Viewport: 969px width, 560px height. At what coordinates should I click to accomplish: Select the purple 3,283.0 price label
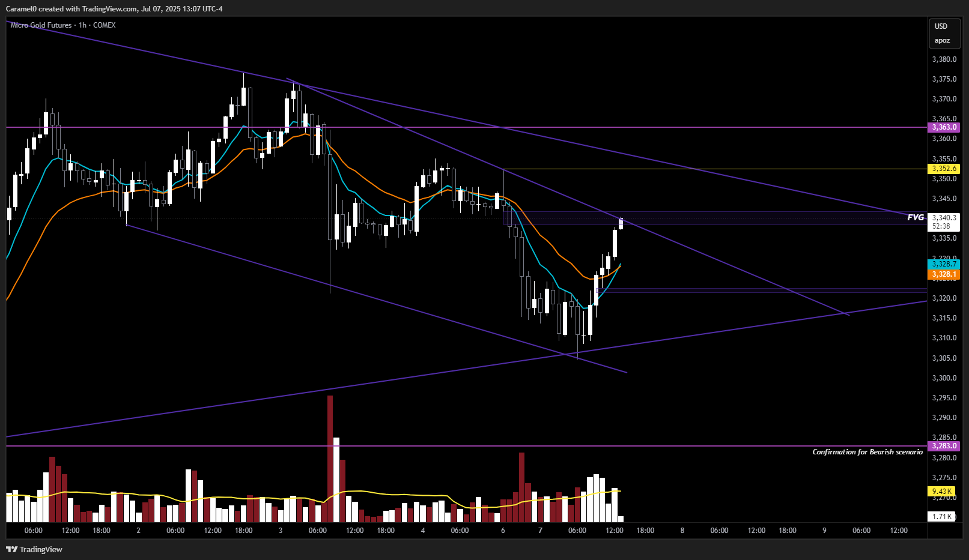(944, 446)
